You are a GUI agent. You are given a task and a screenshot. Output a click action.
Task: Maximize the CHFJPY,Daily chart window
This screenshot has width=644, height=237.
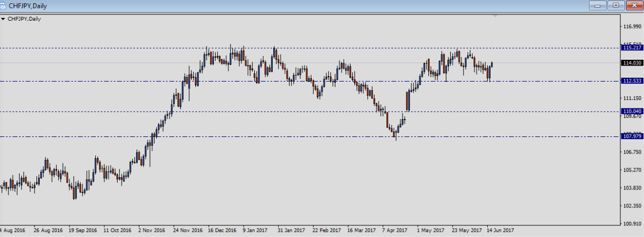coord(615,6)
